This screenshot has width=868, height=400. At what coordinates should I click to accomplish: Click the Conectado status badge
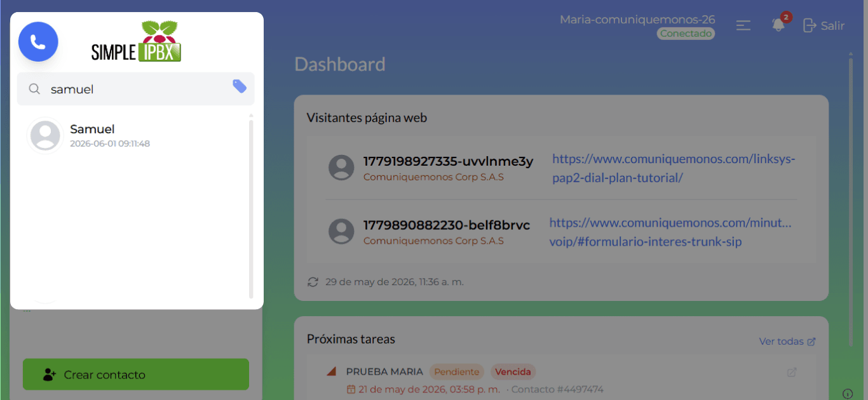686,34
